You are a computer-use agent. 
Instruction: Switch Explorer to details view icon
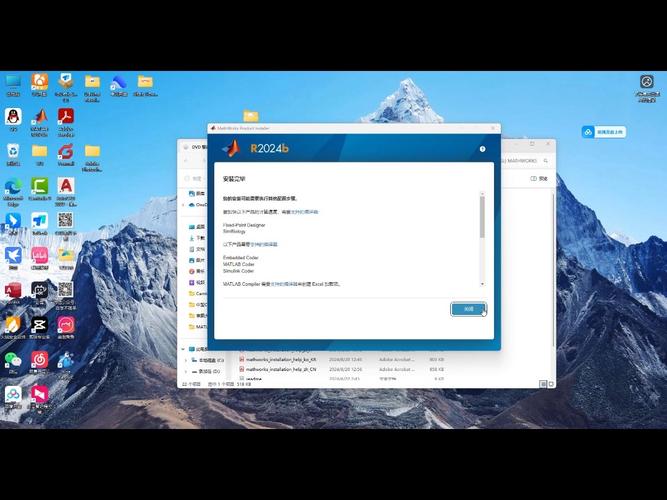tap(543, 384)
